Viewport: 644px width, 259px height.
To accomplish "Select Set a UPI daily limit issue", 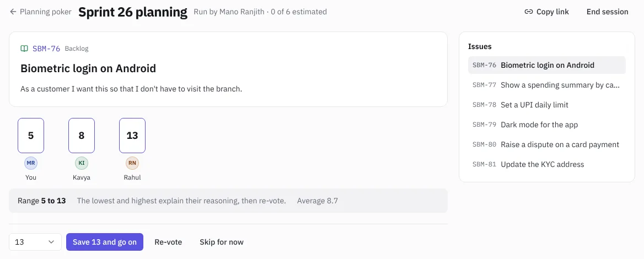I will click(x=546, y=105).
